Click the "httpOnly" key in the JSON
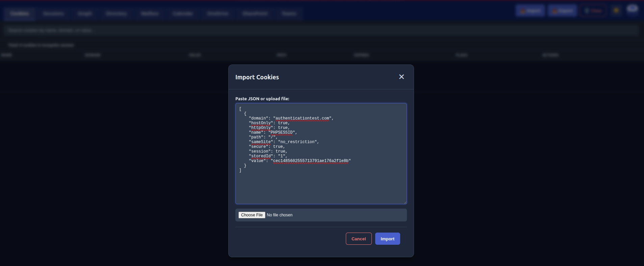The width and height of the screenshot is (644, 266). click(x=261, y=128)
